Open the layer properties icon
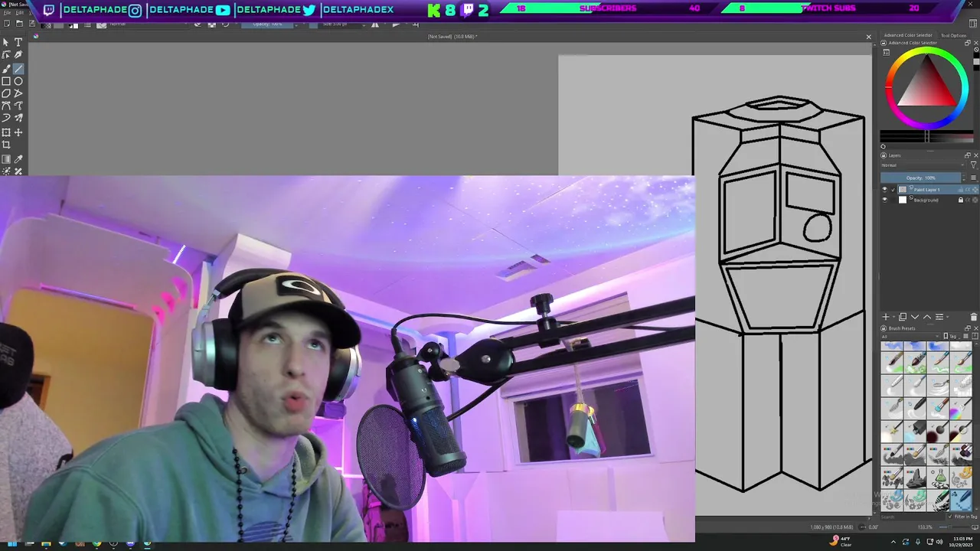The height and width of the screenshot is (551, 980). [939, 317]
